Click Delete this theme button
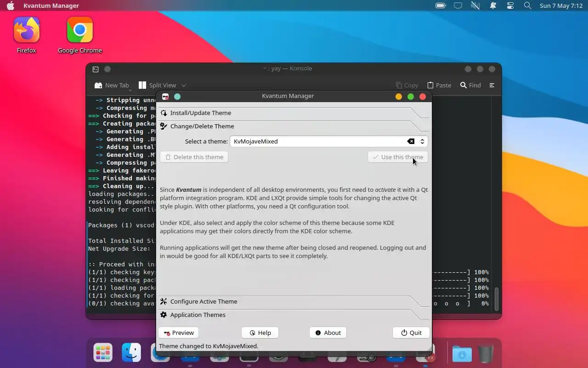This screenshot has width=588, height=368. coord(194,157)
